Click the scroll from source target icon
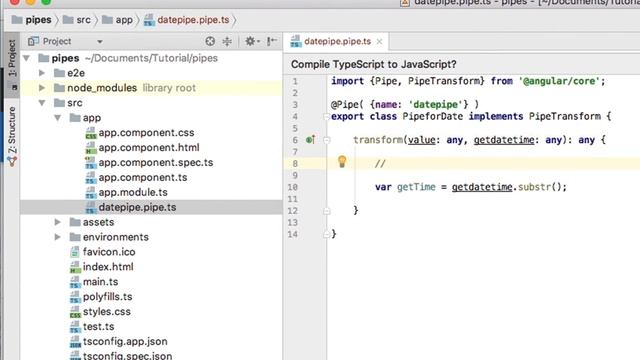The width and height of the screenshot is (640, 360). point(210,41)
